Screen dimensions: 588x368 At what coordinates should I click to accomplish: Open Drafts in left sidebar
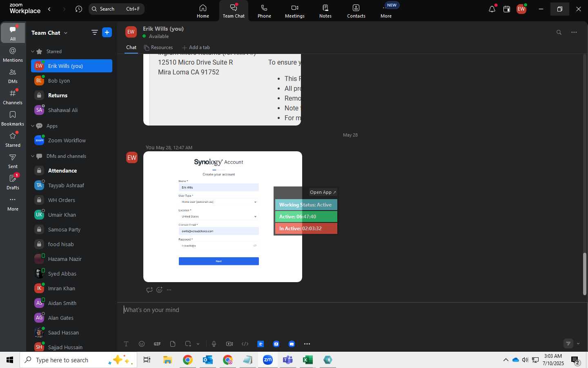pyautogui.click(x=13, y=182)
